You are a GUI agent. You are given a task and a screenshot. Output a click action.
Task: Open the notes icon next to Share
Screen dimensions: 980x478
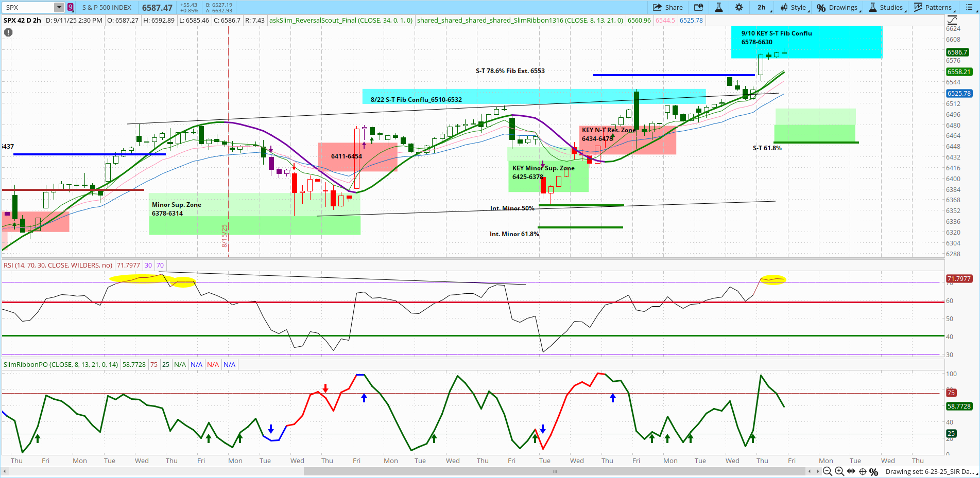coord(699,7)
